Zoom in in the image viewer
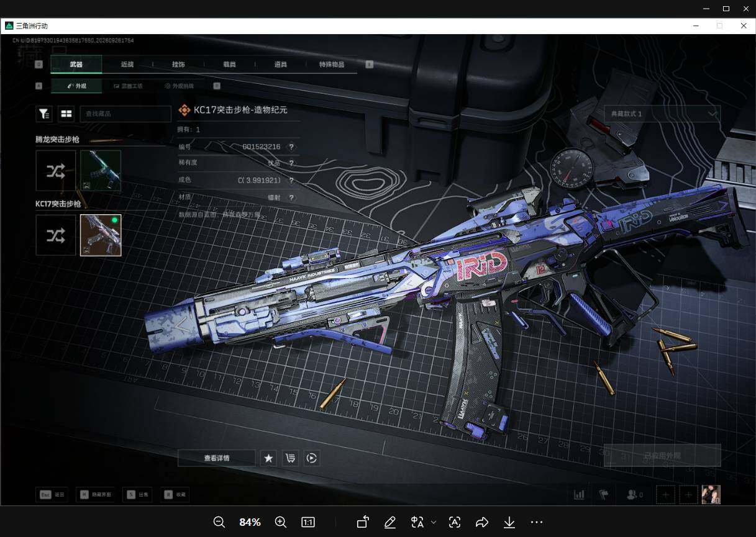 click(280, 522)
